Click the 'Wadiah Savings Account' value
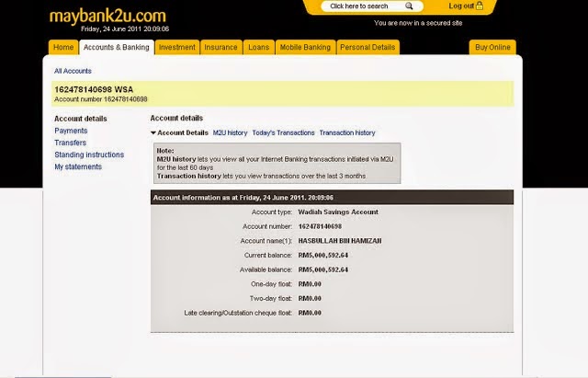 click(x=338, y=212)
